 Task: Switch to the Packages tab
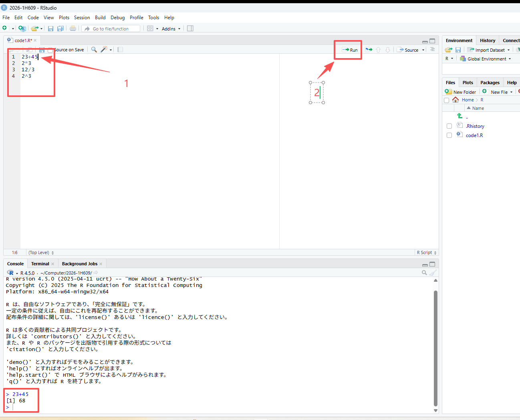pyautogui.click(x=490, y=83)
